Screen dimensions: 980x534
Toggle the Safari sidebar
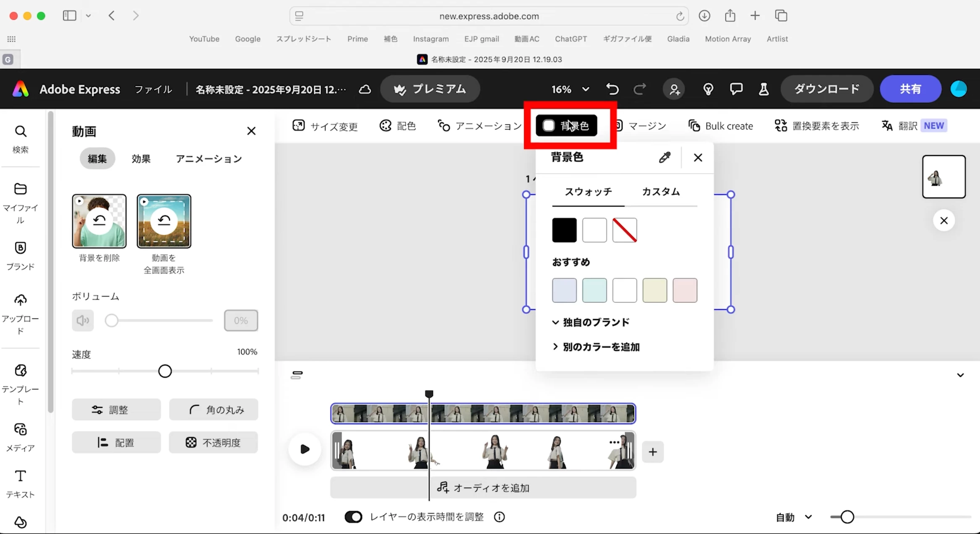[x=70, y=16]
